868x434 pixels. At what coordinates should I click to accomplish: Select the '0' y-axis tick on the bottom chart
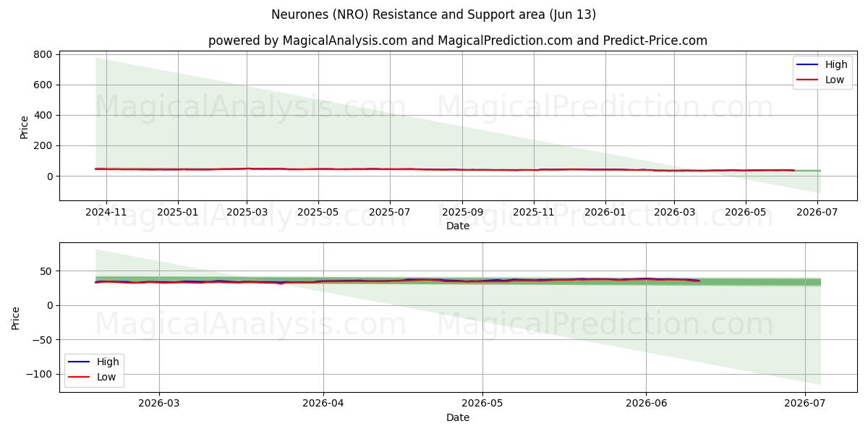click(x=49, y=305)
